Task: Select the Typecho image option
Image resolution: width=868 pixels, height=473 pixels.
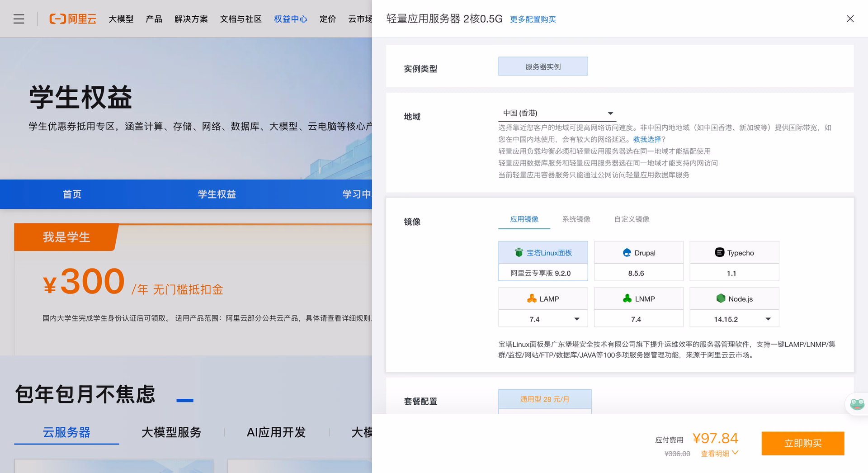Action: tap(734, 252)
